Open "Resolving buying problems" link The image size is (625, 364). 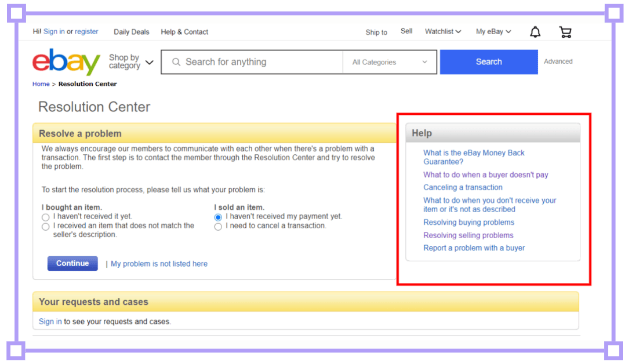(469, 223)
